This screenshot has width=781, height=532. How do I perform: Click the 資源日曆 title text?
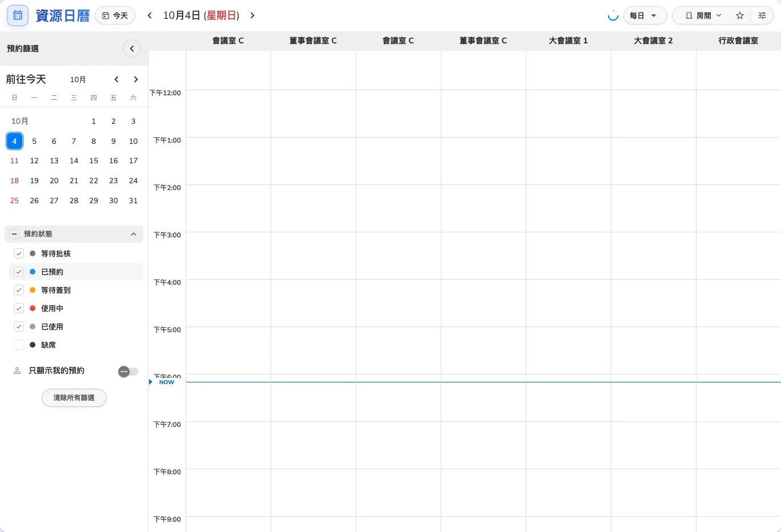click(63, 16)
